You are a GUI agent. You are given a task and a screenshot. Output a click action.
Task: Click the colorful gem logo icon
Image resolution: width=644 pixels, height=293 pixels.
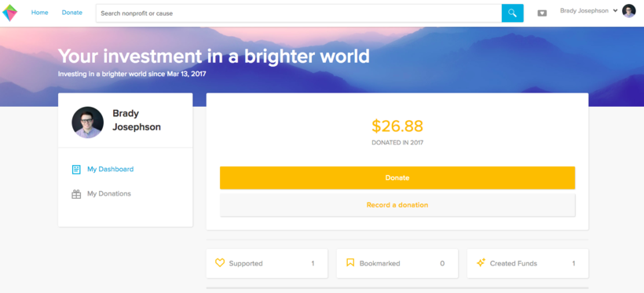[10, 13]
